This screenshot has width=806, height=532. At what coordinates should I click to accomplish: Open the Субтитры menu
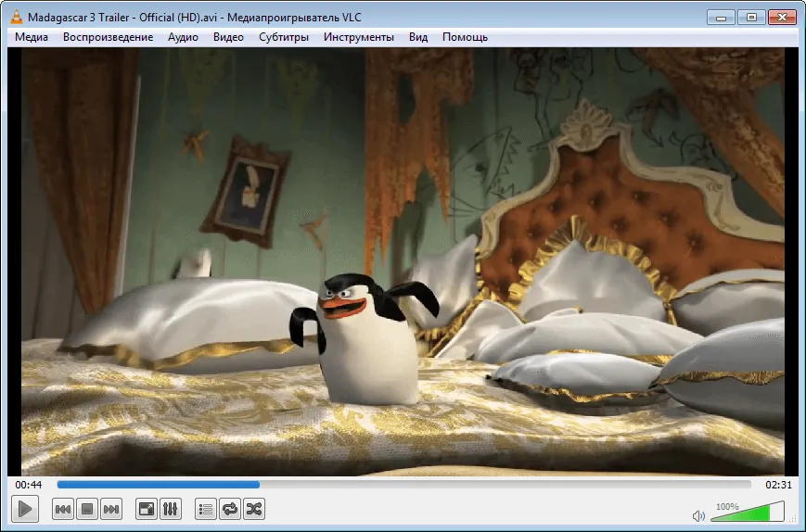click(284, 37)
